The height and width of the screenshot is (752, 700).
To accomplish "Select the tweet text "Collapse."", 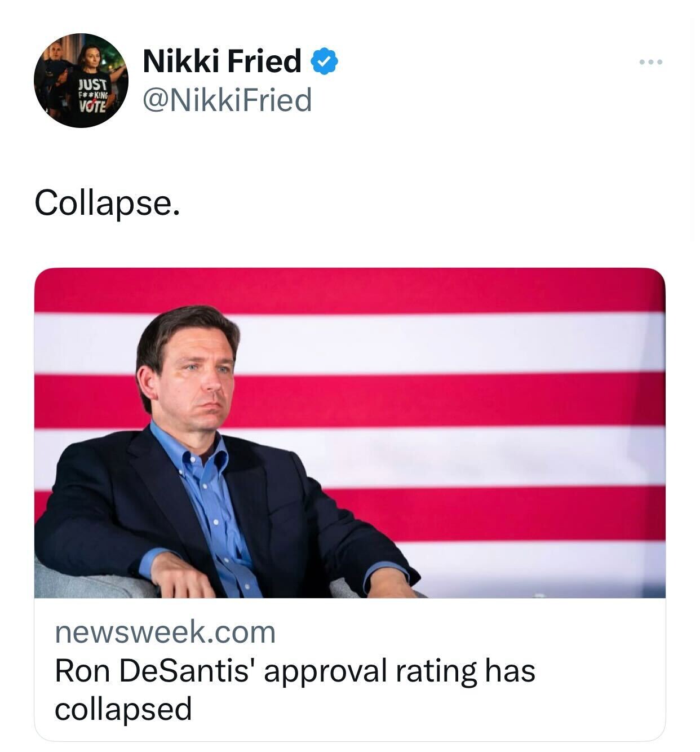I will [108, 203].
